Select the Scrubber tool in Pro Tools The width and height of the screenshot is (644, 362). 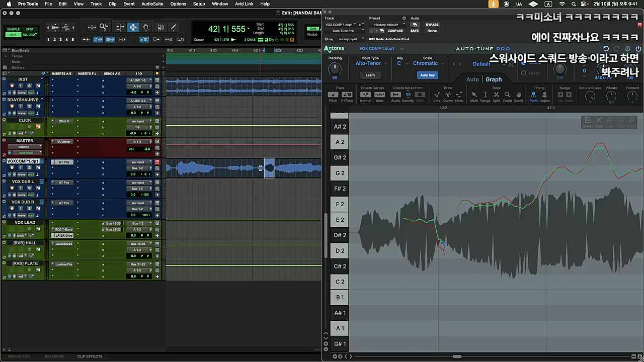160,27
